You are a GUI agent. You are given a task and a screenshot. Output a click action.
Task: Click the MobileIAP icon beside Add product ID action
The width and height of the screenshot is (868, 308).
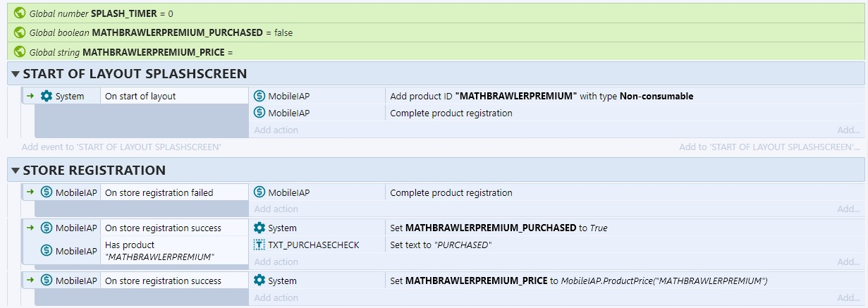pos(259,96)
